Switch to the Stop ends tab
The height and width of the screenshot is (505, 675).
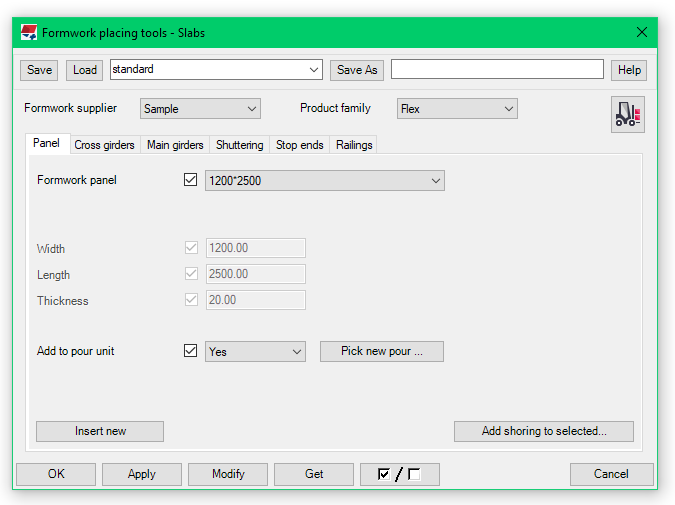coord(300,145)
